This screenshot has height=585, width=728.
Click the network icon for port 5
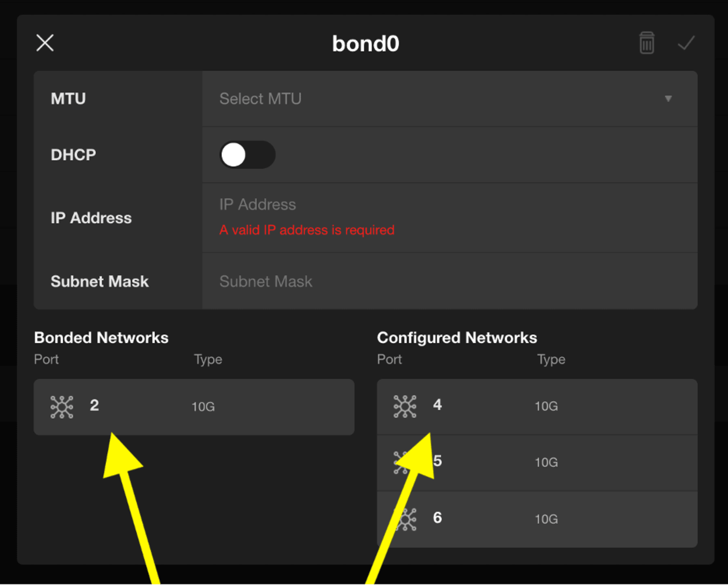402,462
